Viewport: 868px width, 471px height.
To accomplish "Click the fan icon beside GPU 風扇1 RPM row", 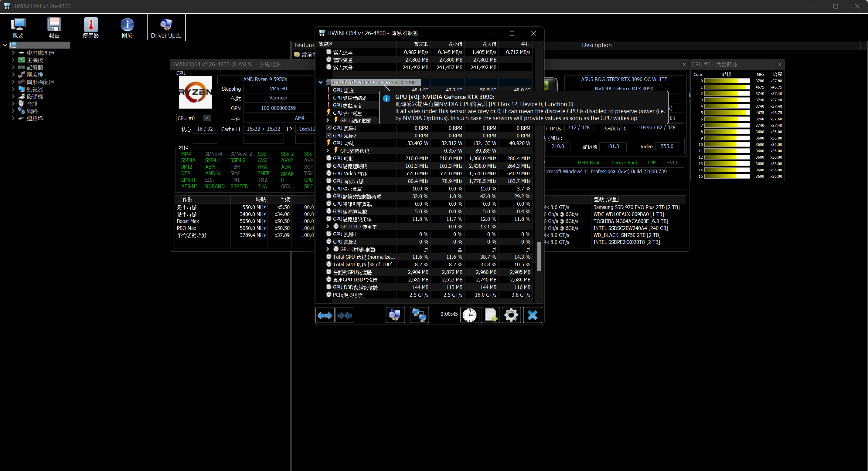I will click(328, 128).
